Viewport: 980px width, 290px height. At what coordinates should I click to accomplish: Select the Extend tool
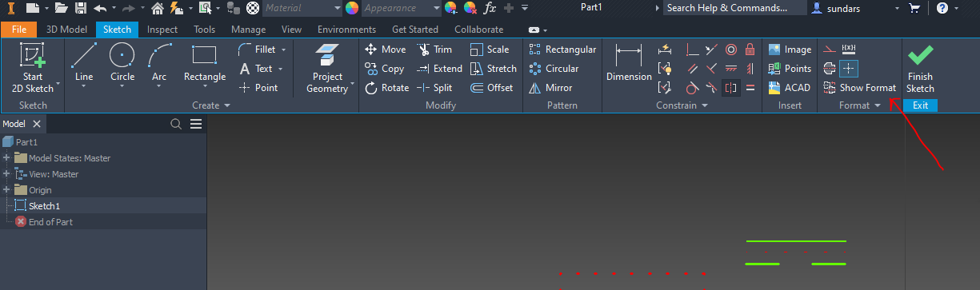pos(439,69)
